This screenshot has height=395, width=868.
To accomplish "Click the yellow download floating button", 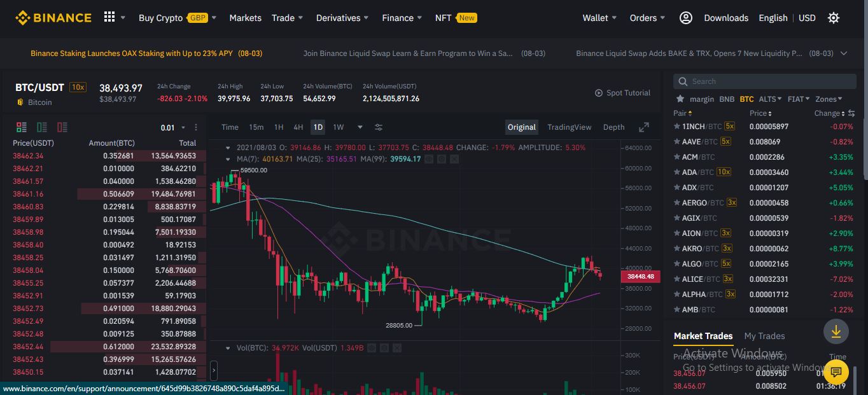I will point(836,331).
